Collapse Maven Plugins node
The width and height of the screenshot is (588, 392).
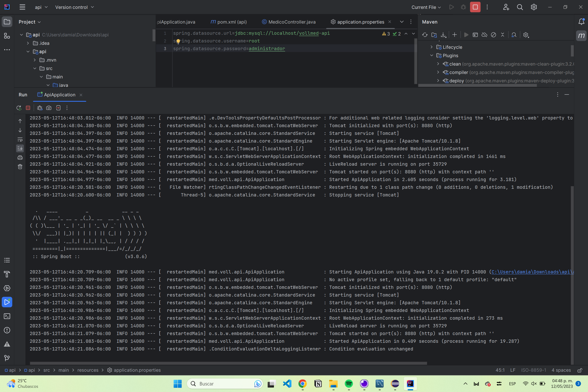(x=431, y=56)
